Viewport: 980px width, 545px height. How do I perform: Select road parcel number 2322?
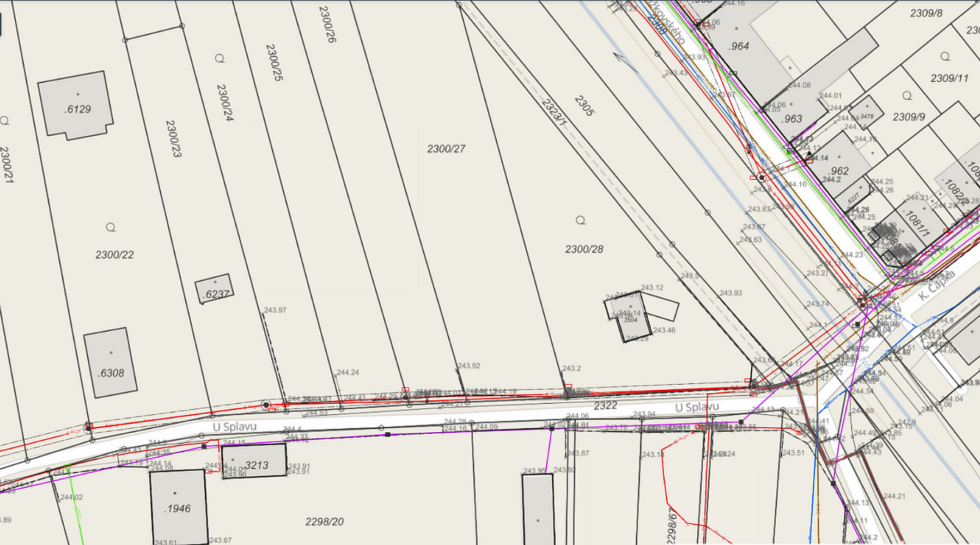pos(605,405)
